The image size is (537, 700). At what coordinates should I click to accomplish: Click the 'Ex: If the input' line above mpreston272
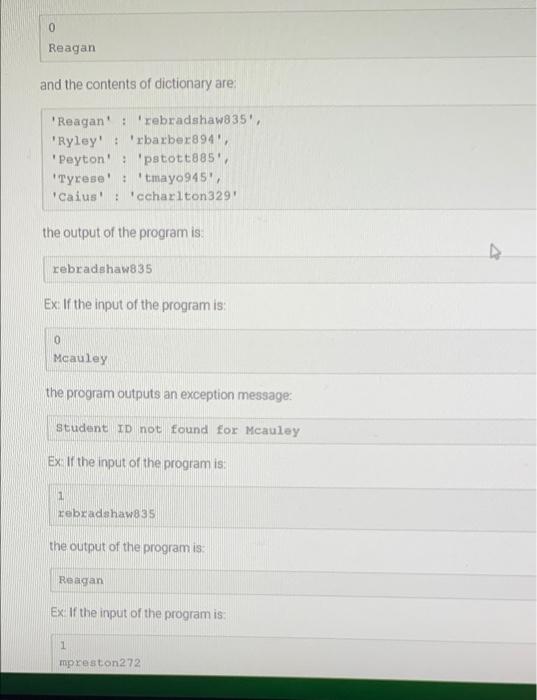(x=138, y=613)
